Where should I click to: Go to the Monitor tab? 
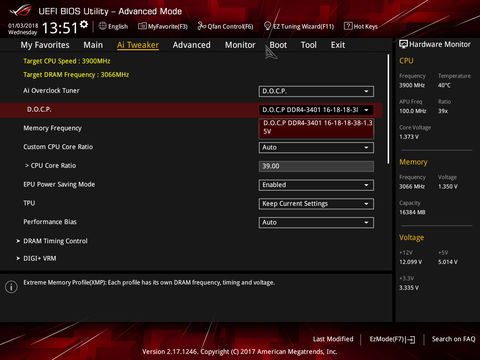(x=240, y=45)
